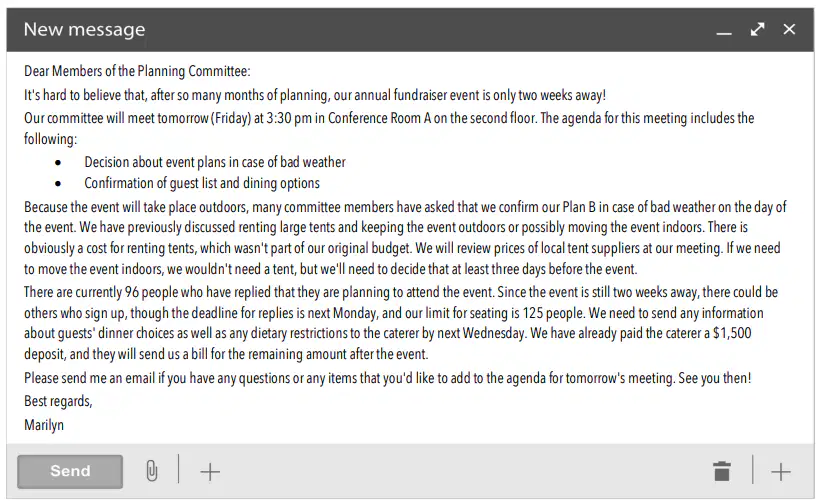Click the $1,500 deposit amount text
The height and width of the screenshot is (501, 822).
coord(732,333)
